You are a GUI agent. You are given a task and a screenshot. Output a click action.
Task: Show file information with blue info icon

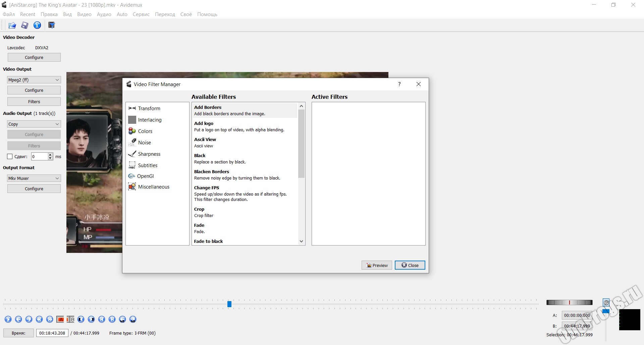[37, 25]
